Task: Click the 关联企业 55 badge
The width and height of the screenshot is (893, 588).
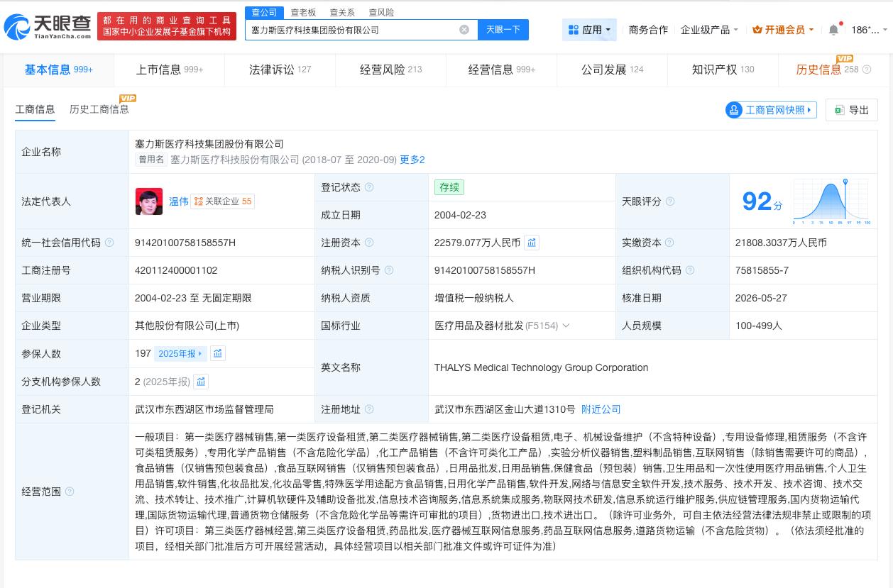Action: 223,201
